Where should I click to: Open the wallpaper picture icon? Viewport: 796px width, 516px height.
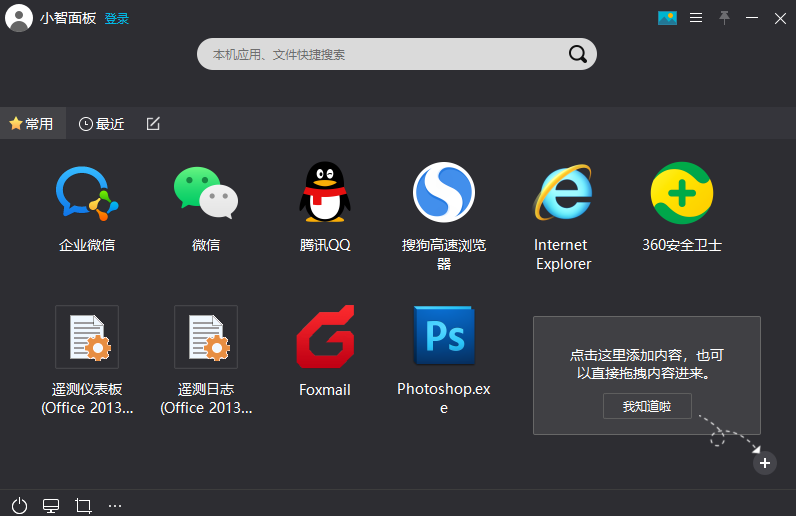[667, 18]
